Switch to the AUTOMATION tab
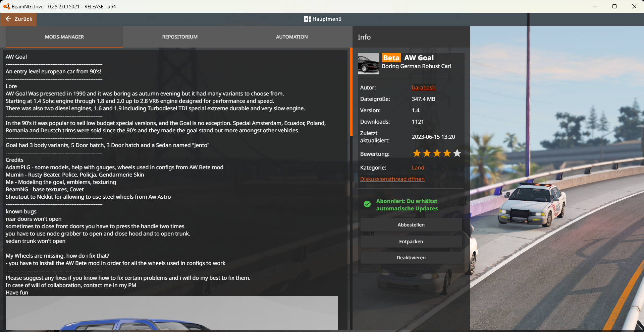 292,37
